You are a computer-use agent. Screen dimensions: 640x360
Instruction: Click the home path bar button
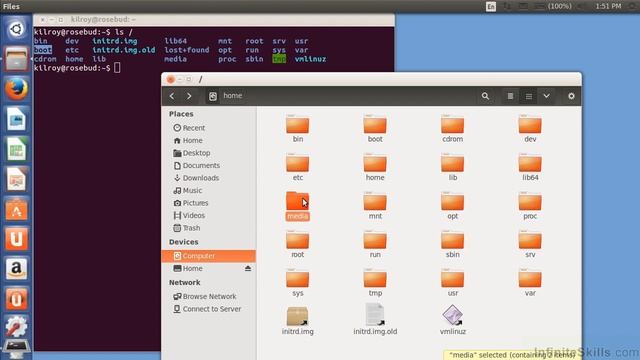(233, 96)
